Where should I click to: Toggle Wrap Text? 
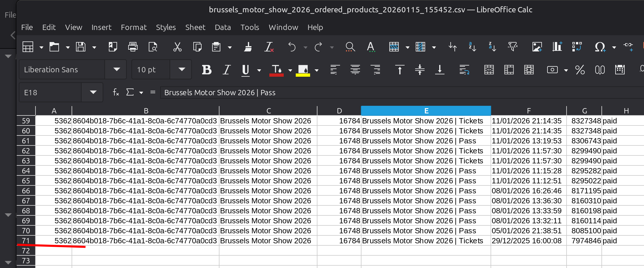point(464,70)
